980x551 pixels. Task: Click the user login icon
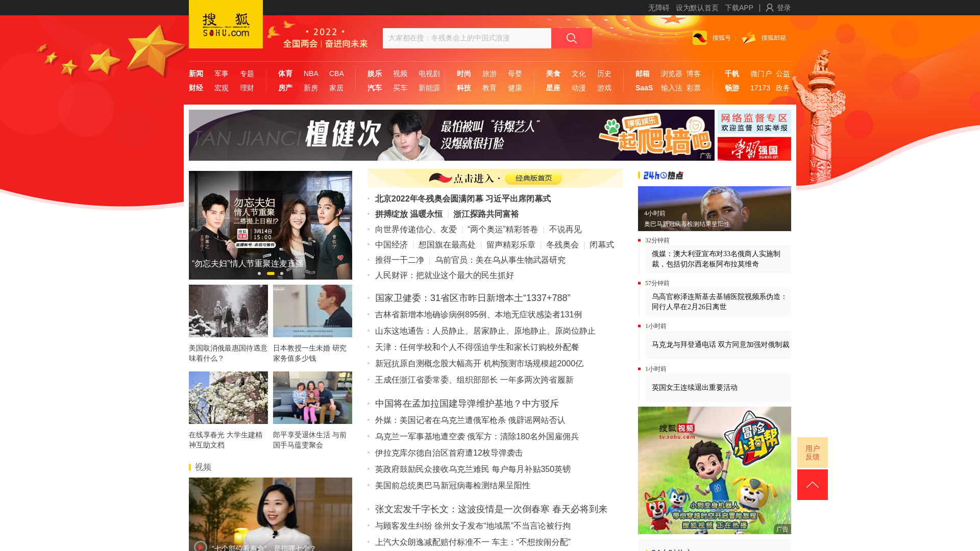tap(770, 8)
